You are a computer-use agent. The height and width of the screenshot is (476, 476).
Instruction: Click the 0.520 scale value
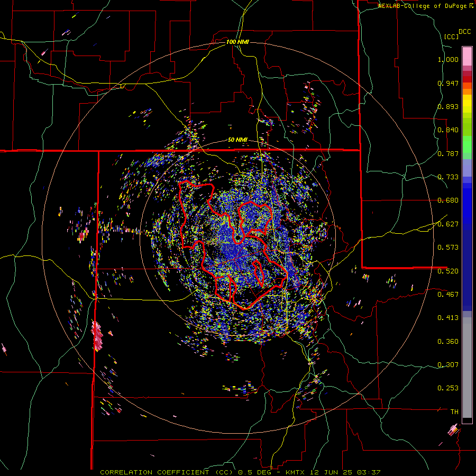448,271
